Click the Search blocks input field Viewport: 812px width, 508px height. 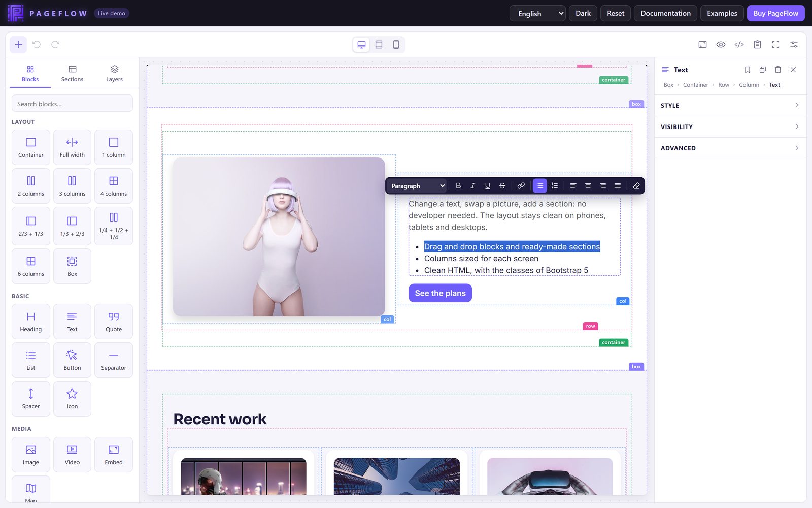[x=72, y=104]
